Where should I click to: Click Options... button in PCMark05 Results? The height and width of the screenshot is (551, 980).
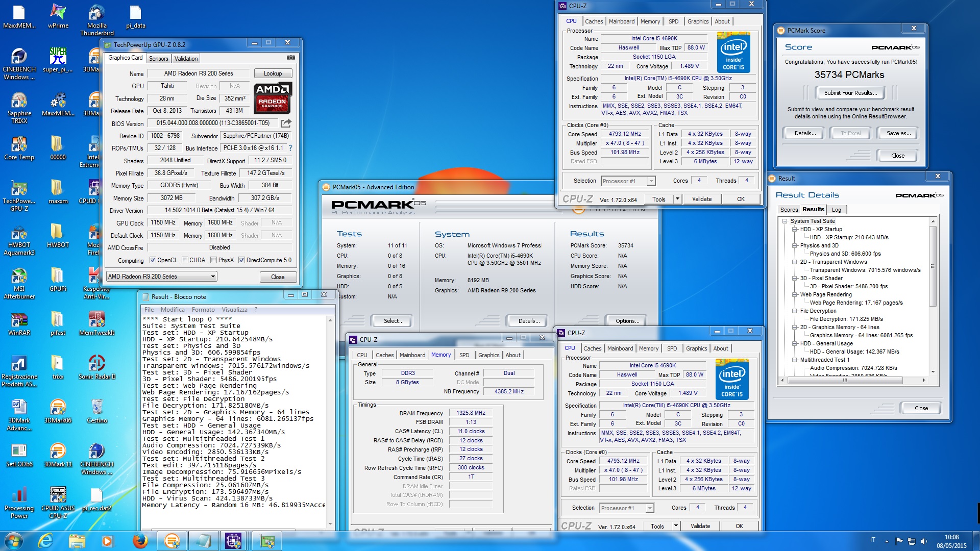coord(627,321)
